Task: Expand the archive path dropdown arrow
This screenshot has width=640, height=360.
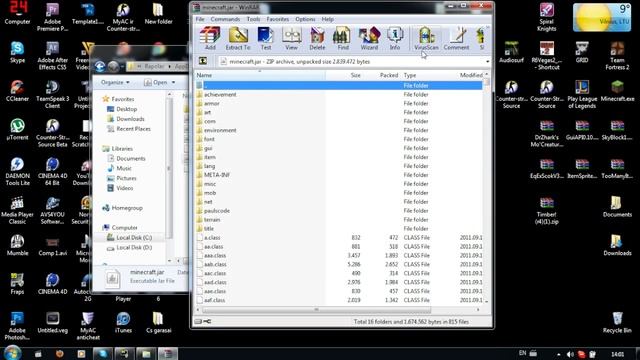Action: coord(487,62)
